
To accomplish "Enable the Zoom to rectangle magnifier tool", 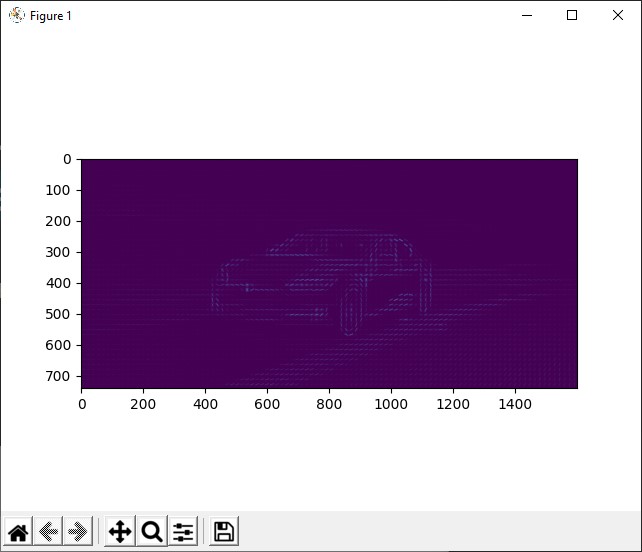I will click(151, 531).
